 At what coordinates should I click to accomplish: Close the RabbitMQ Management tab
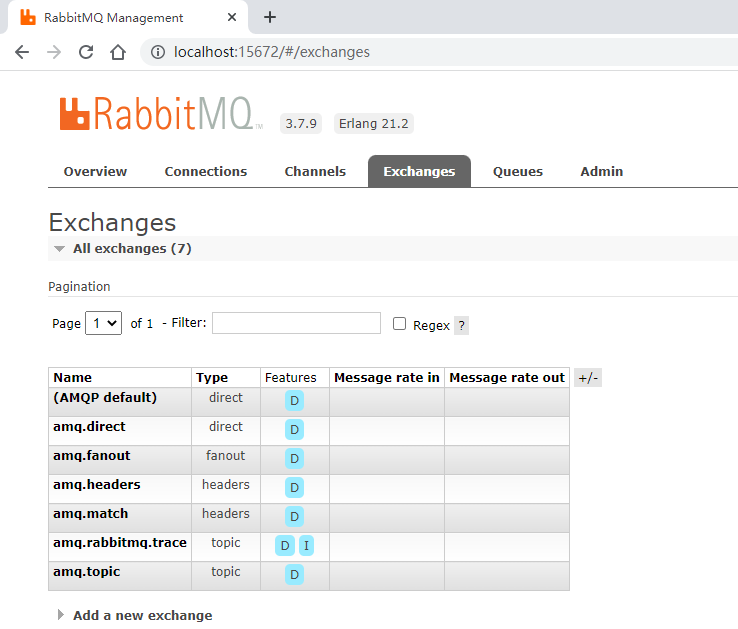click(232, 17)
